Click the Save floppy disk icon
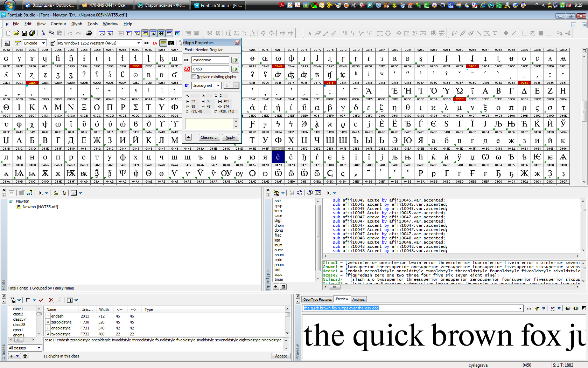588x368 pixels. (x=24, y=33)
